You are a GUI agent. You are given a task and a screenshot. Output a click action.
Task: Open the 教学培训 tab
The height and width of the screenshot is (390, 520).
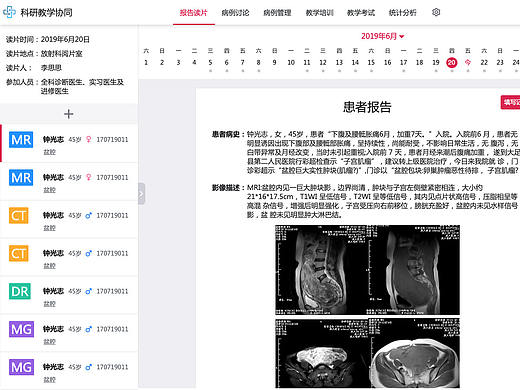319,13
